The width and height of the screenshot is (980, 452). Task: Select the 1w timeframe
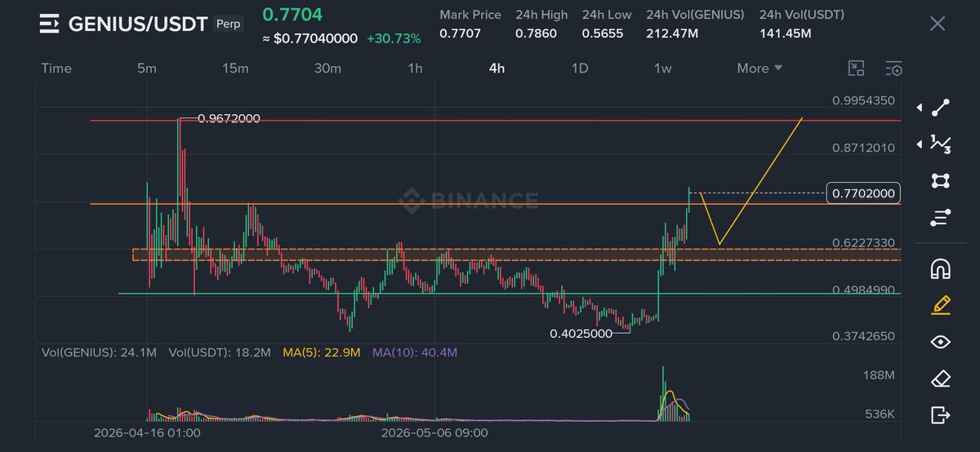click(x=662, y=69)
